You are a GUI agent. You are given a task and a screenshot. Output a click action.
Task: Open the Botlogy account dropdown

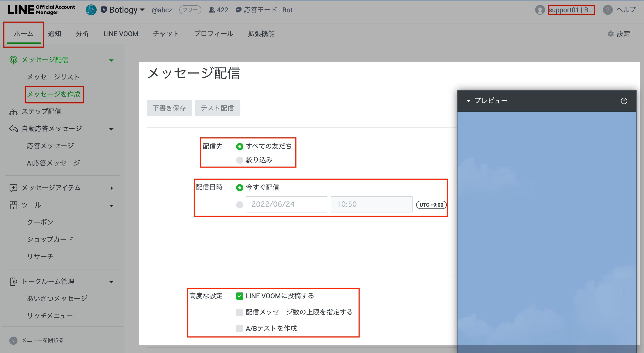142,10
